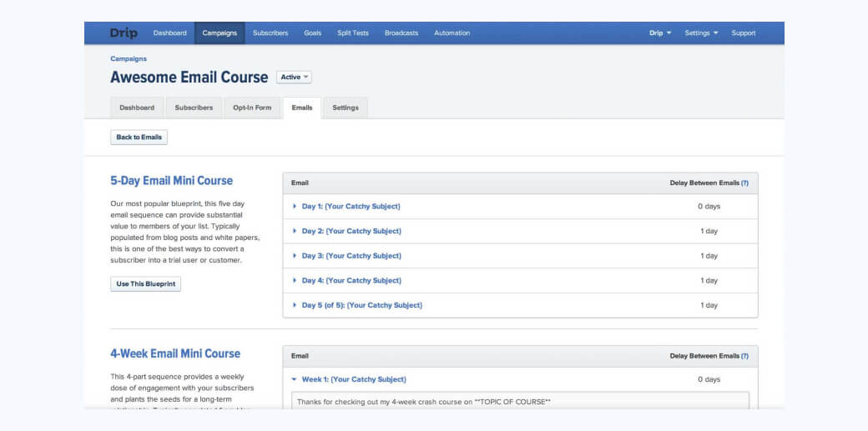Expand the Day 1 email row
Image resolution: width=868 pixels, height=431 pixels.
pos(351,206)
